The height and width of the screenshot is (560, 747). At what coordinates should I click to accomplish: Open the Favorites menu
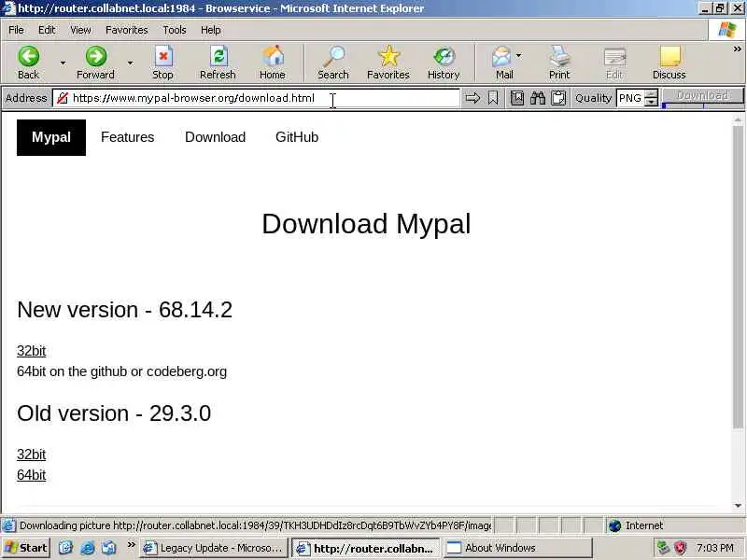127,30
